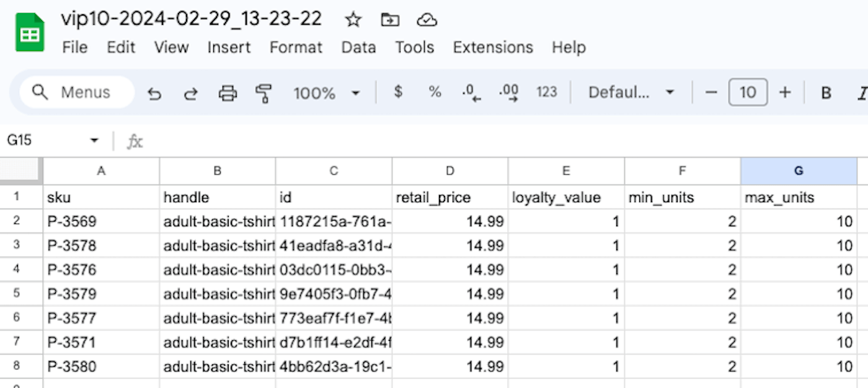Click the max_units header cell

[x=799, y=197]
